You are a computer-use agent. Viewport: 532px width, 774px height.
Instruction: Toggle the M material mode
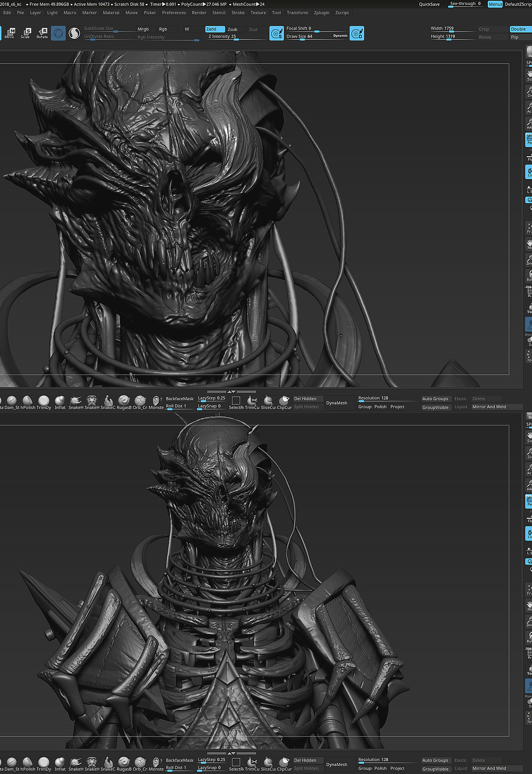(187, 29)
